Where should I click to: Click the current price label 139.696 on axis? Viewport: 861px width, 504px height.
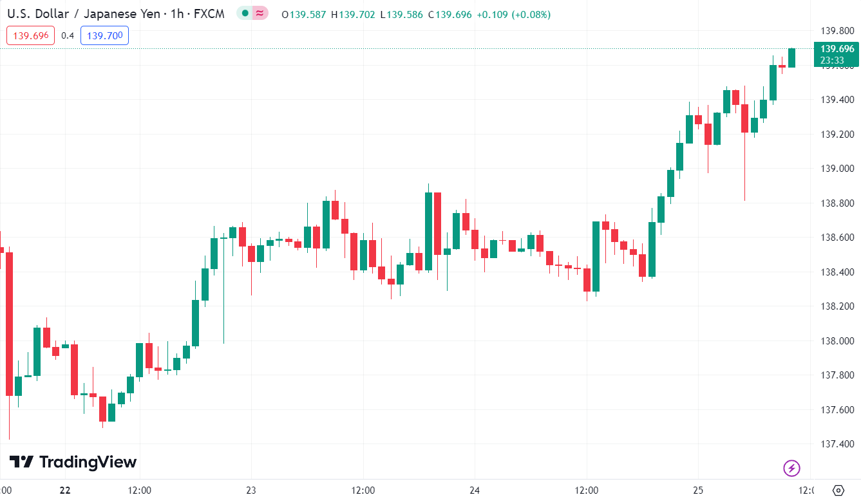pos(837,49)
